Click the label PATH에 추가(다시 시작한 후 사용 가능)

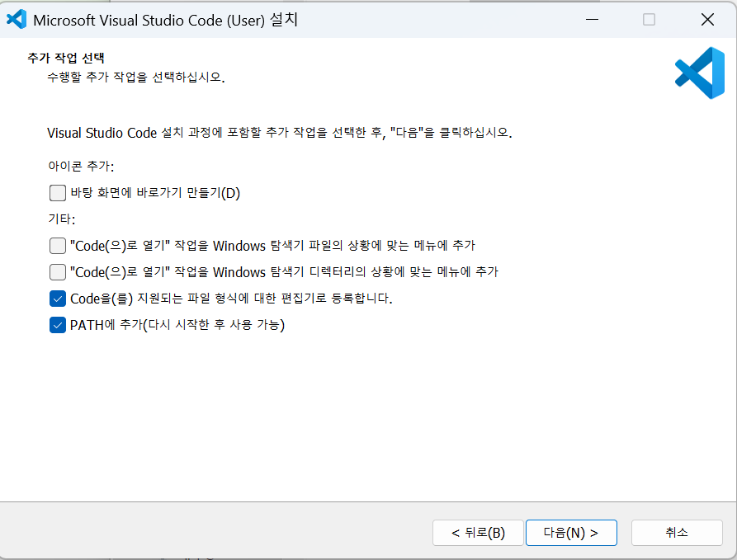(x=177, y=325)
